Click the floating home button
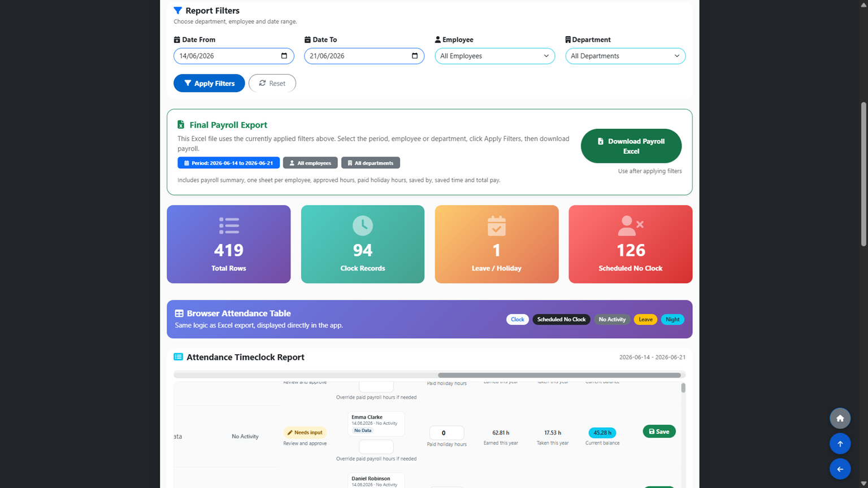The width and height of the screenshot is (868, 488). click(840, 419)
